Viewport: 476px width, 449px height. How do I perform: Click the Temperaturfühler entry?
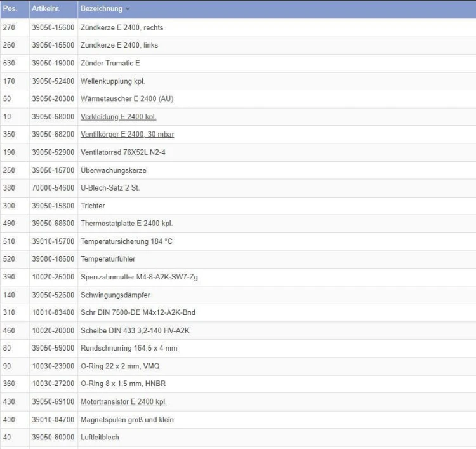point(108,259)
